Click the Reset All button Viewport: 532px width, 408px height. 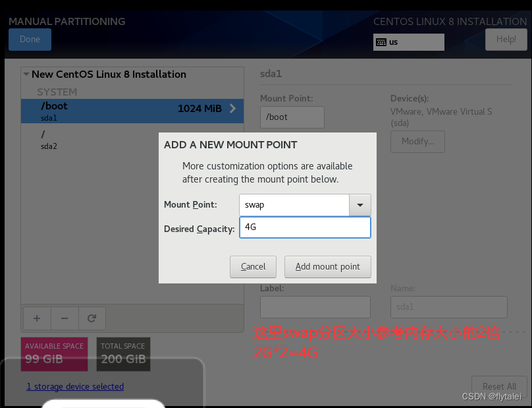coord(500,387)
